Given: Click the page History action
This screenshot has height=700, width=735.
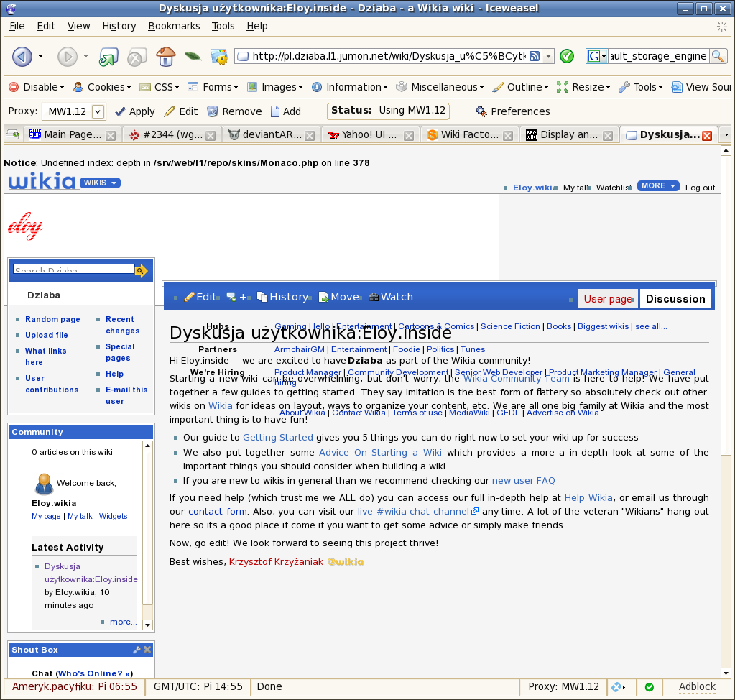Looking at the screenshot, I should [282, 297].
